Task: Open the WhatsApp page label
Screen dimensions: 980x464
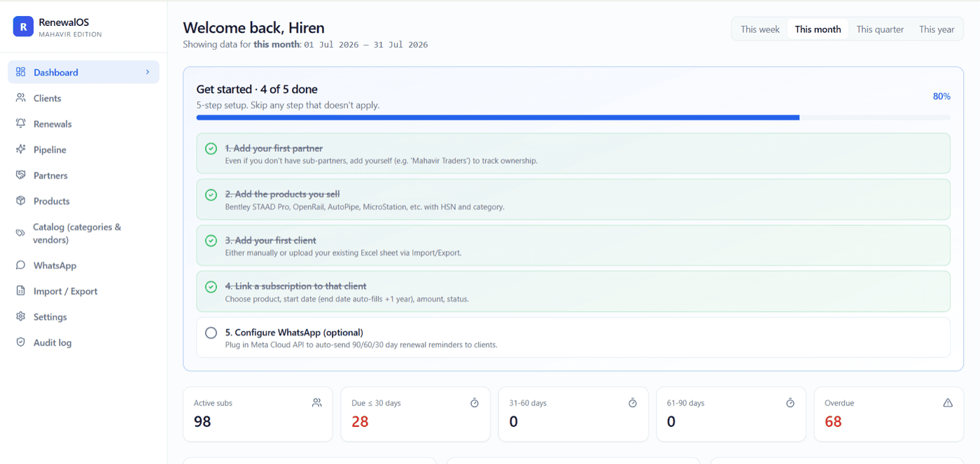Action: click(55, 265)
